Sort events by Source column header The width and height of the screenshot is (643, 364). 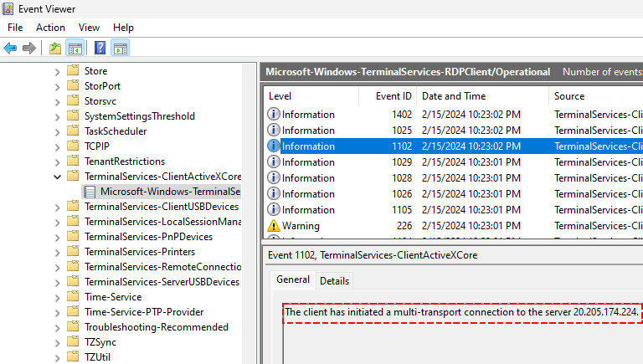pyautogui.click(x=595, y=96)
